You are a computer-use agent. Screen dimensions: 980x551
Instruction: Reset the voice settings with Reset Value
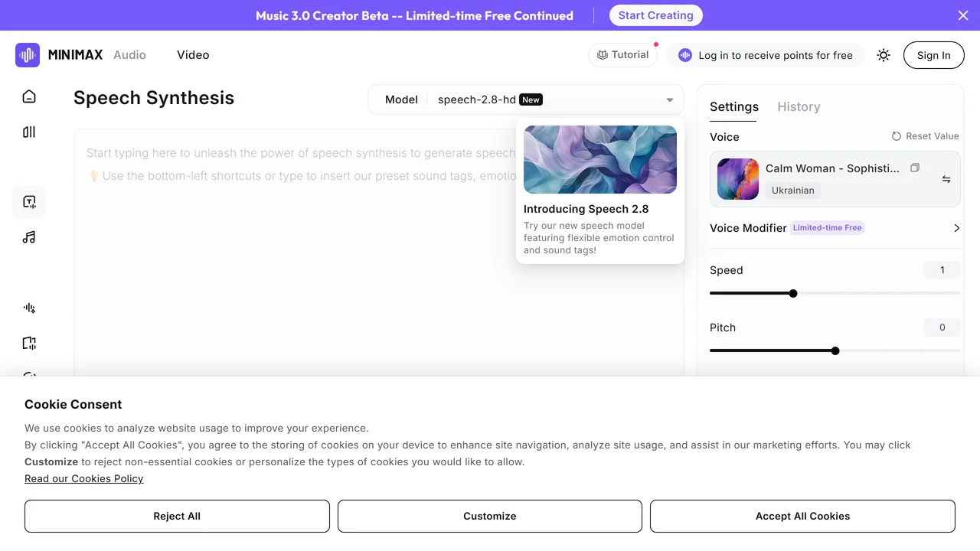click(x=925, y=136)
